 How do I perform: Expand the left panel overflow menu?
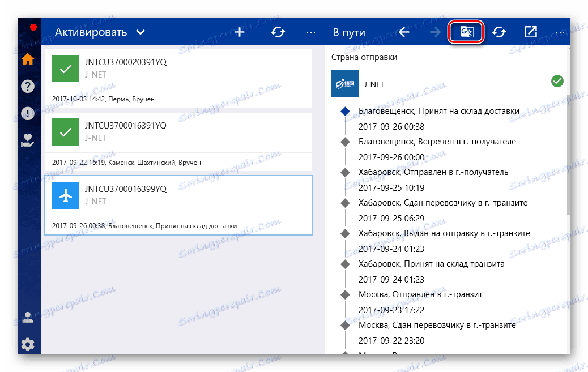pos(310,32)
